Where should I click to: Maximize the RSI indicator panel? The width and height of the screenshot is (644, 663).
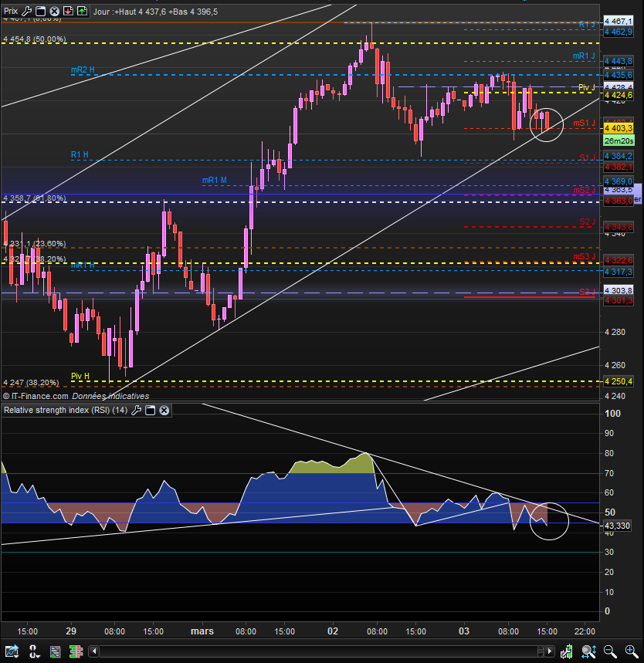coord(150,411)
